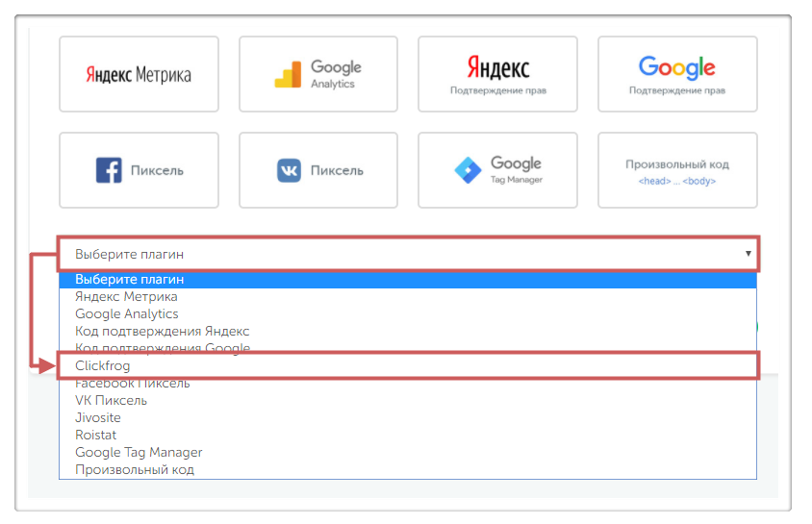Collapse the Выберите плагин dropdown arrow
This screenshot has height=524, width=812.
pyautogui.click(x=748, y=254)
